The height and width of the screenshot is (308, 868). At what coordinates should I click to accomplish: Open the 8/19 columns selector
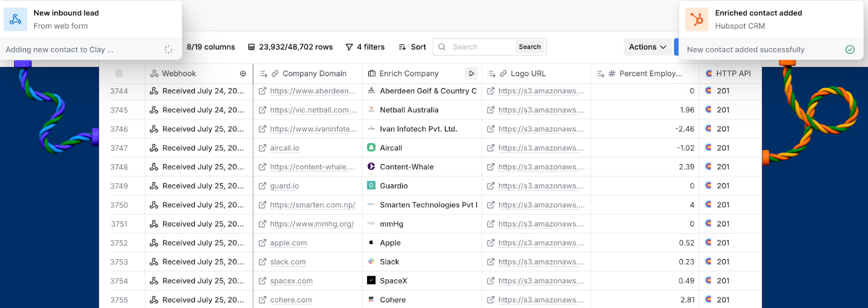[210, 47]
